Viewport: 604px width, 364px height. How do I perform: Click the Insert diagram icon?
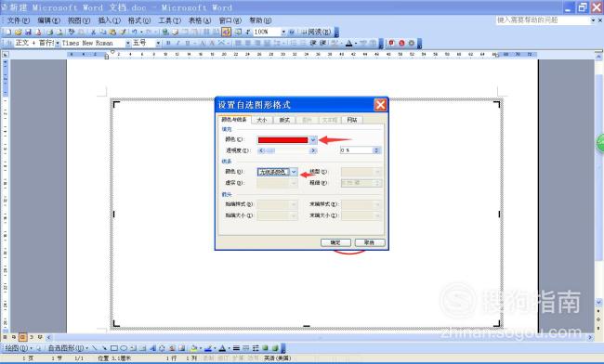(163, 348)
